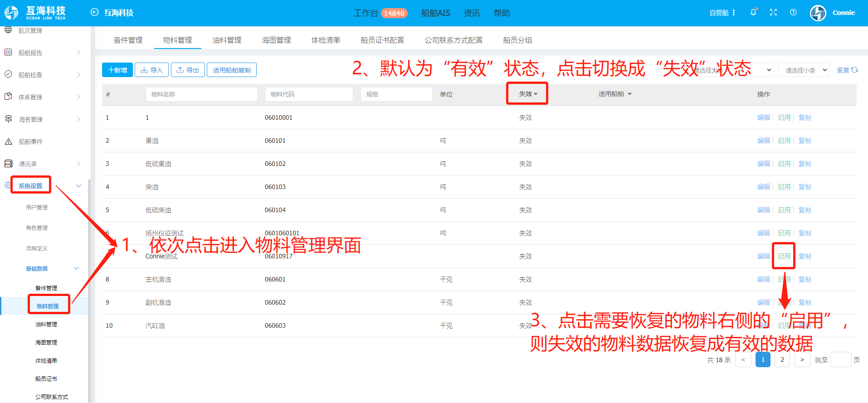The width and height of the screenshot is (868, 403).
Task: Switch to the 公司联系方式配置 tab
Action: (454, 40)
